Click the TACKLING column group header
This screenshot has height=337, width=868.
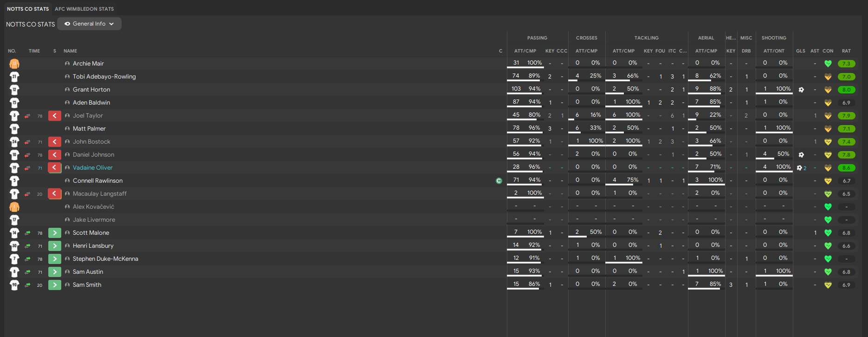coord(647,38)
